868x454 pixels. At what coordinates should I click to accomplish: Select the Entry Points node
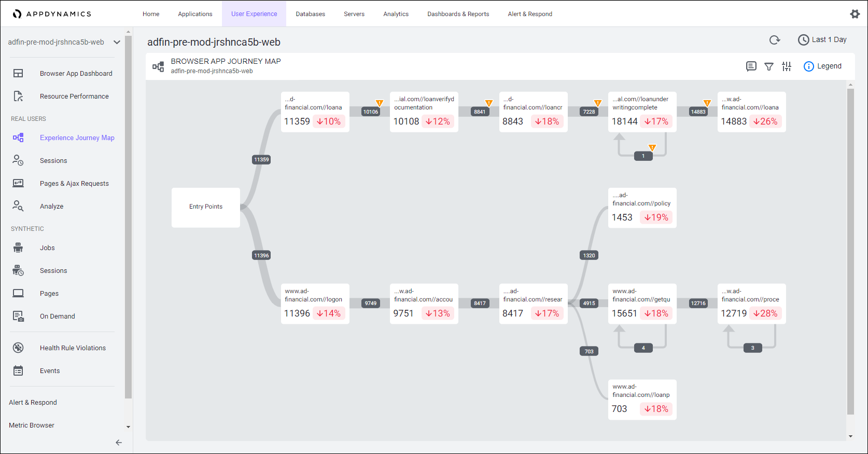(x=206, y=208)
